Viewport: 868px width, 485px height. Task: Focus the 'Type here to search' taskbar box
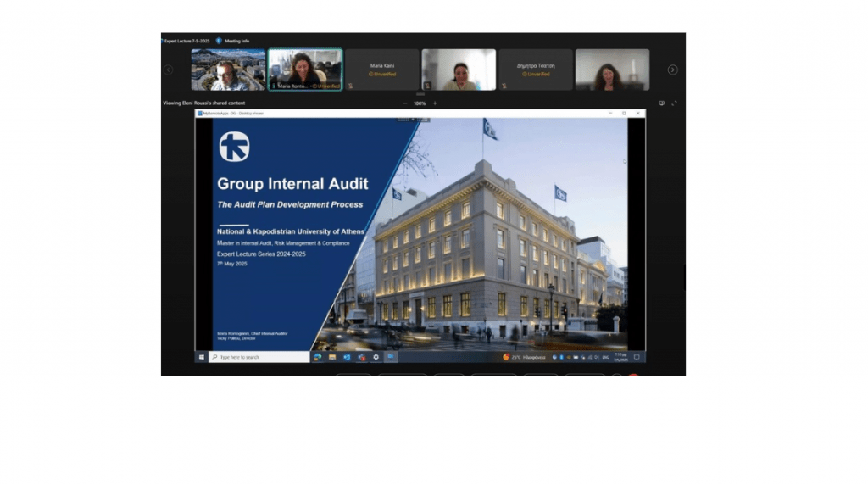pyautogui.click(x=259, y=357)
